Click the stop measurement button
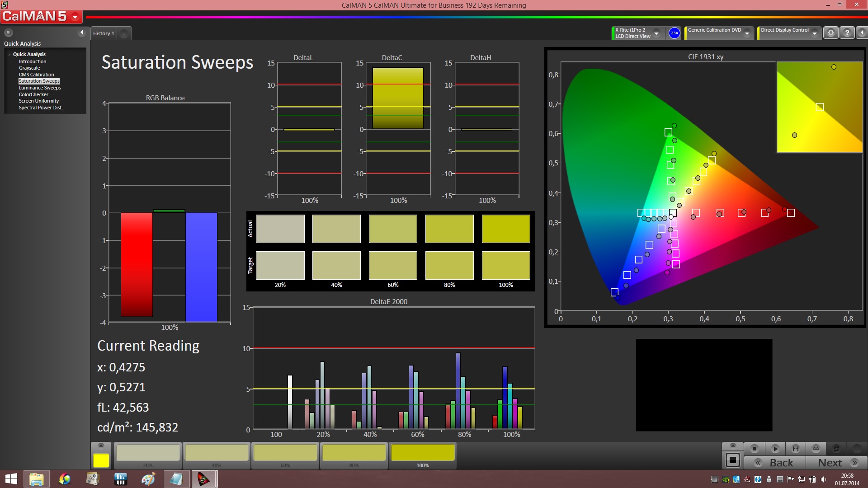This screenshot has height=488, width=868. (x=754, y=449)
